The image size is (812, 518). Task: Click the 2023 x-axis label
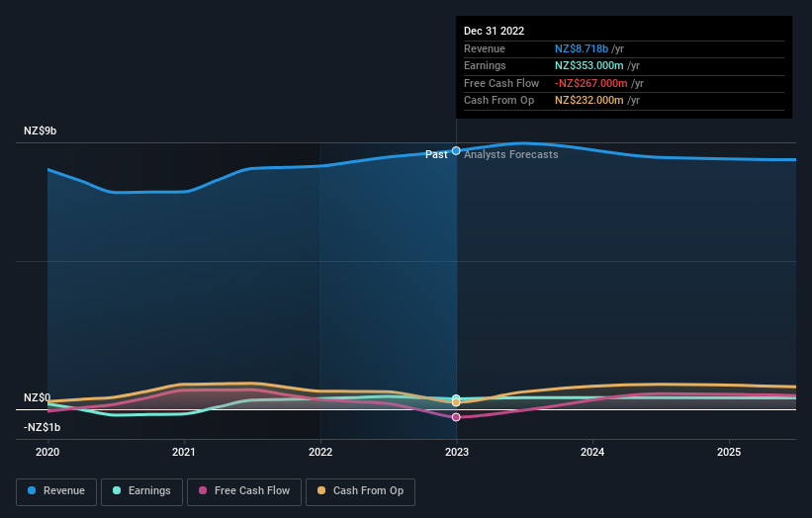(x=457, y=452)
